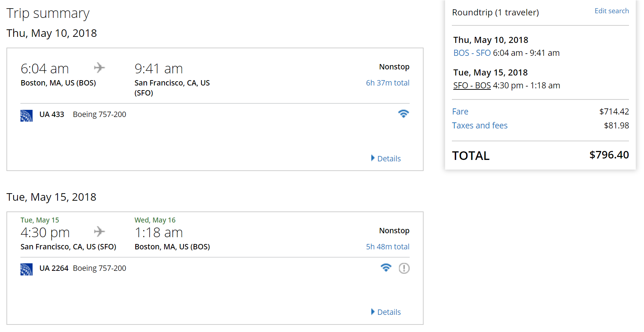This screenshot has width=644, height=332.
Task: Open the Taxes and fees link
Action: tap(479, 126)
